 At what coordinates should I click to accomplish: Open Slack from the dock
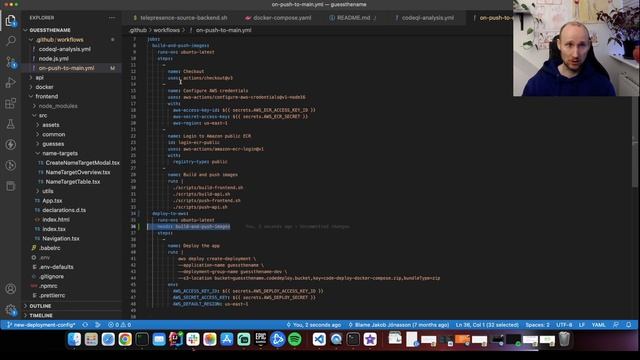coord(193,339)
